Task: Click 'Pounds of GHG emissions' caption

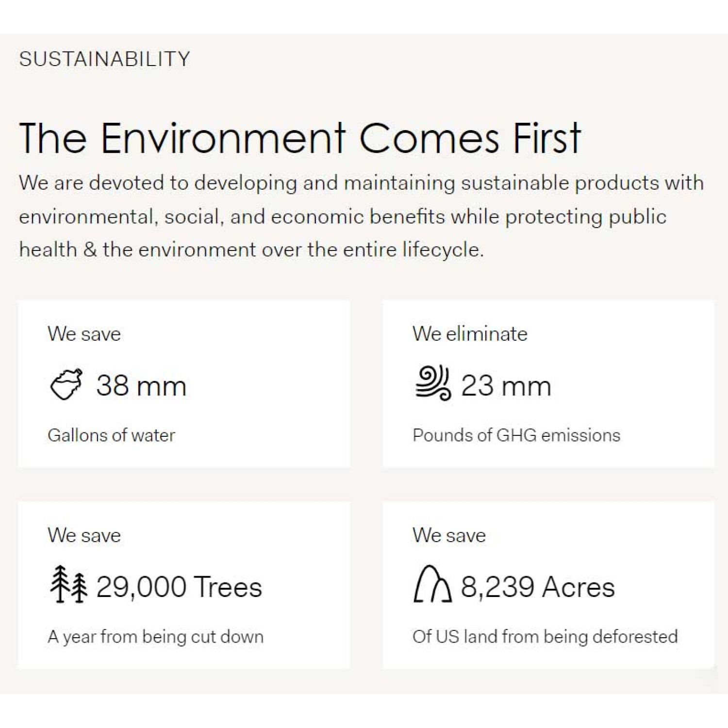Action: click(x=516, y=435)
